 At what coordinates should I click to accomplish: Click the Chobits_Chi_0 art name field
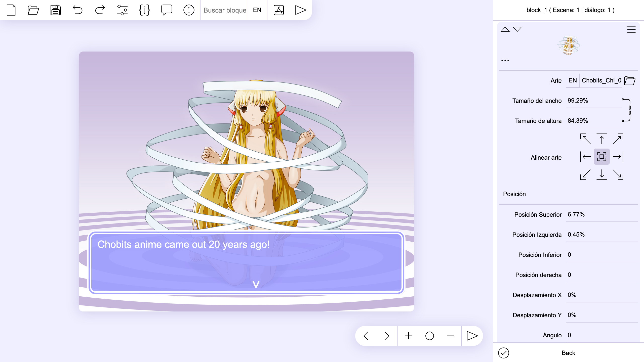(601, 80)
